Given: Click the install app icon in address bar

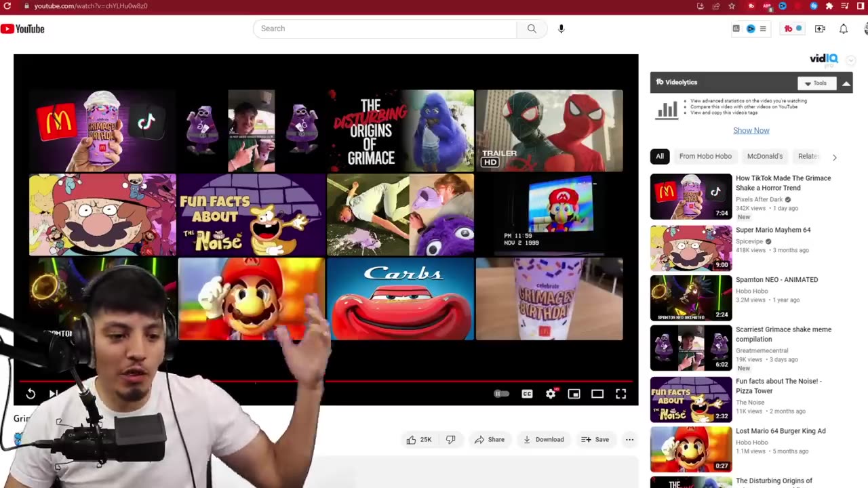Looking at the screenshot, I should pos(701,6).
